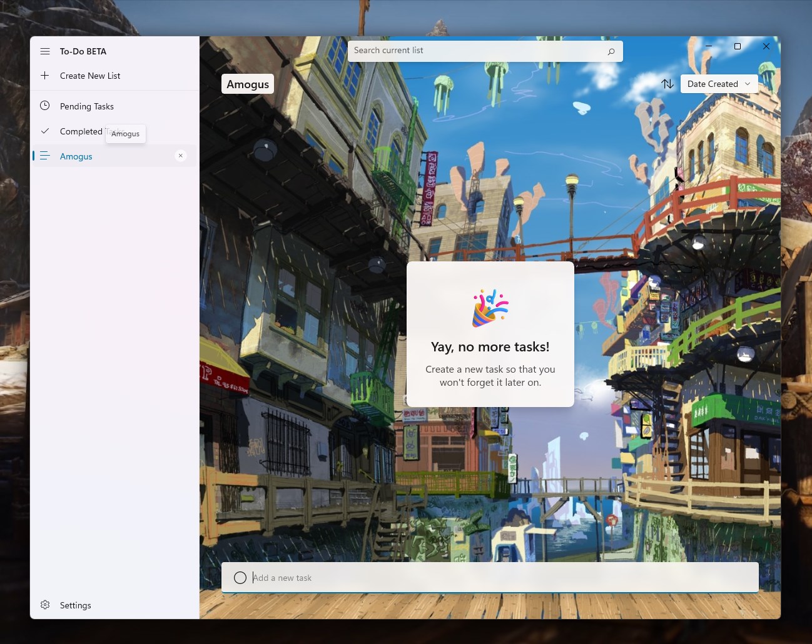Open the Settings gear icon
The height and width of the screenshot is (644, 812).
tap(45, 605)
